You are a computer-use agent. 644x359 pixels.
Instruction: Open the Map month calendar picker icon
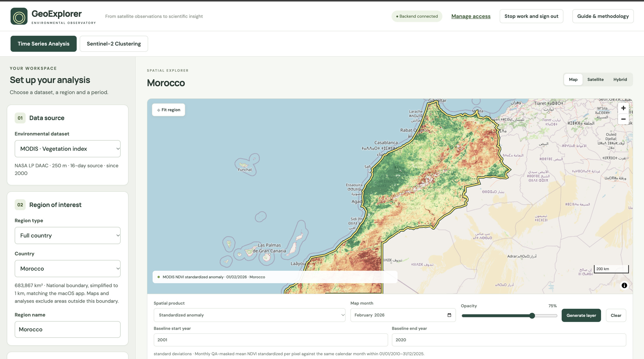click(x=449, y=315)
